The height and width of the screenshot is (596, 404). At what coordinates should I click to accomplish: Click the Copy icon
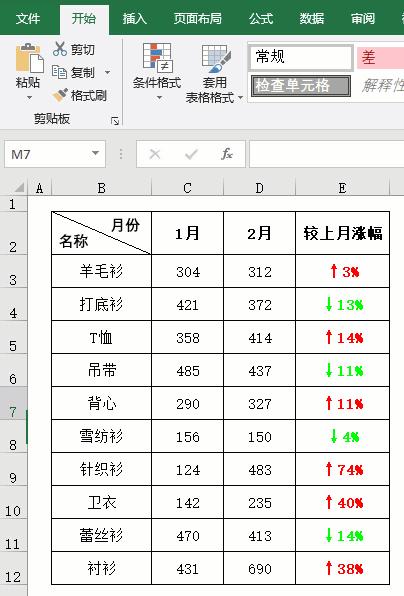click(59, 72)
